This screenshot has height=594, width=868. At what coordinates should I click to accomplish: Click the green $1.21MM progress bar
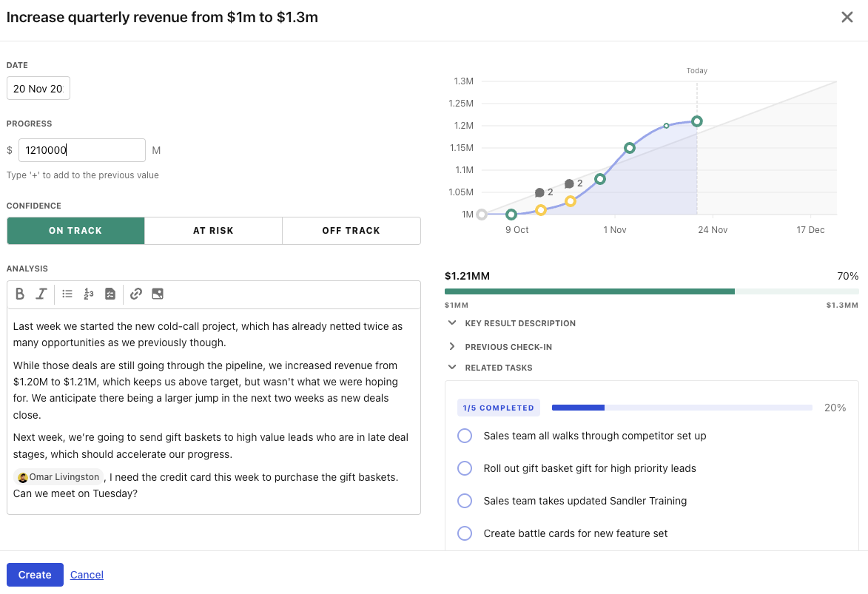(589, 292)
